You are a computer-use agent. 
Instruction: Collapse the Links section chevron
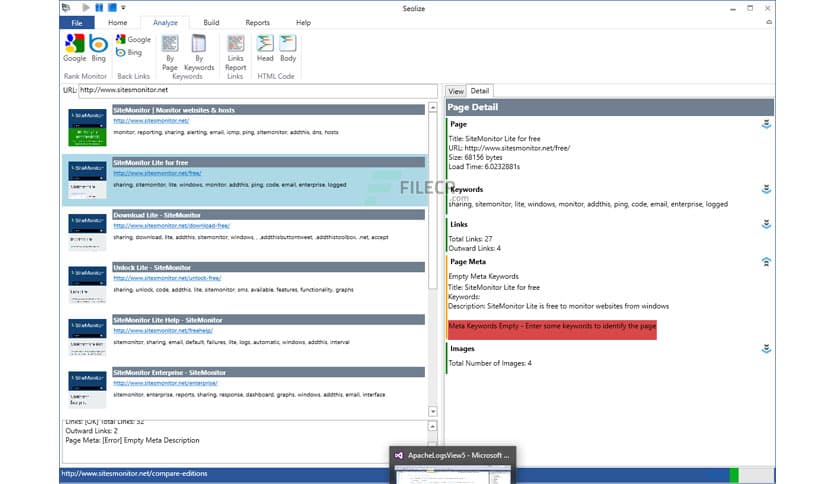pyautogui.click(x=766, y=225)
